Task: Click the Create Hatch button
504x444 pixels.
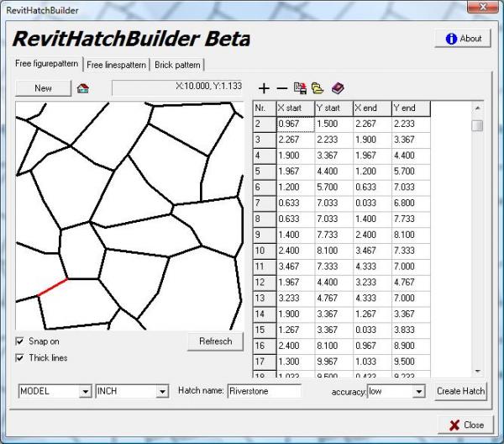Action: point(460,391)
